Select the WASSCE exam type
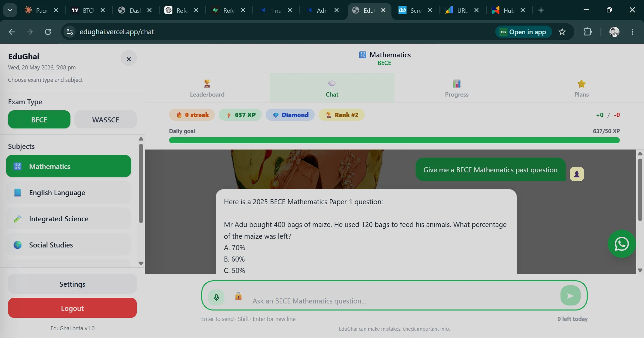 106,119
